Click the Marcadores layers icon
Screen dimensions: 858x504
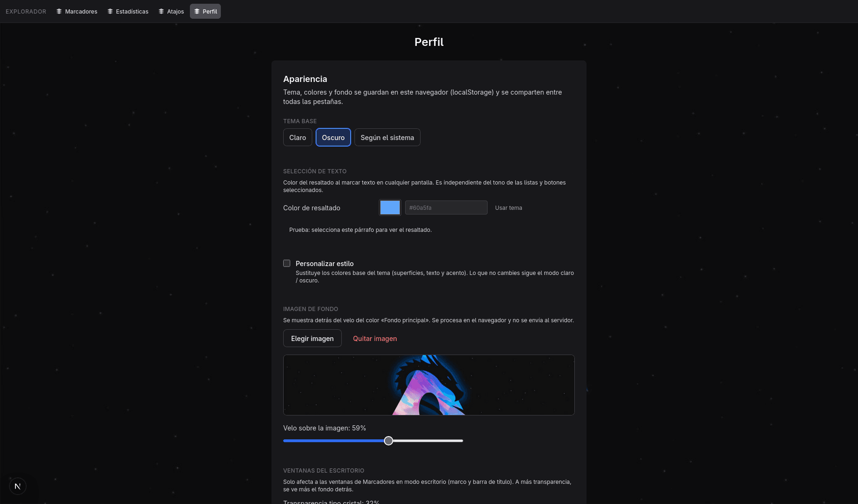click(x=59, y=11)
